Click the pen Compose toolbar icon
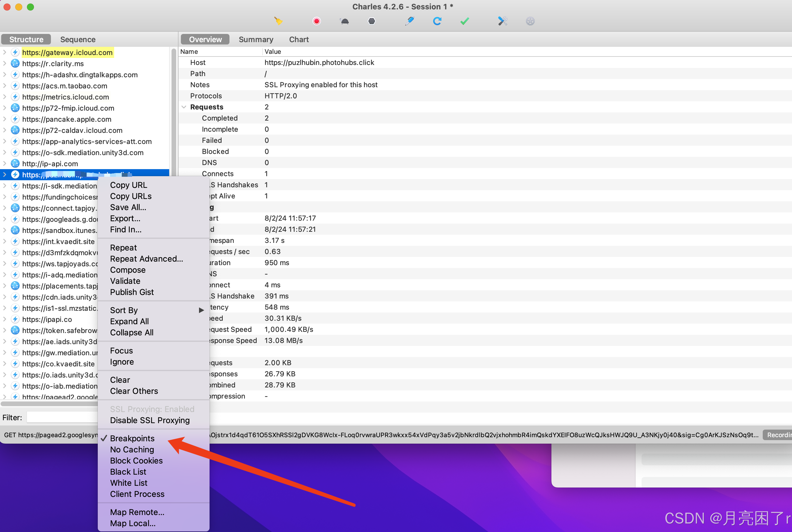The width and height of the screenshot is (792, 532). coord(409,21)
